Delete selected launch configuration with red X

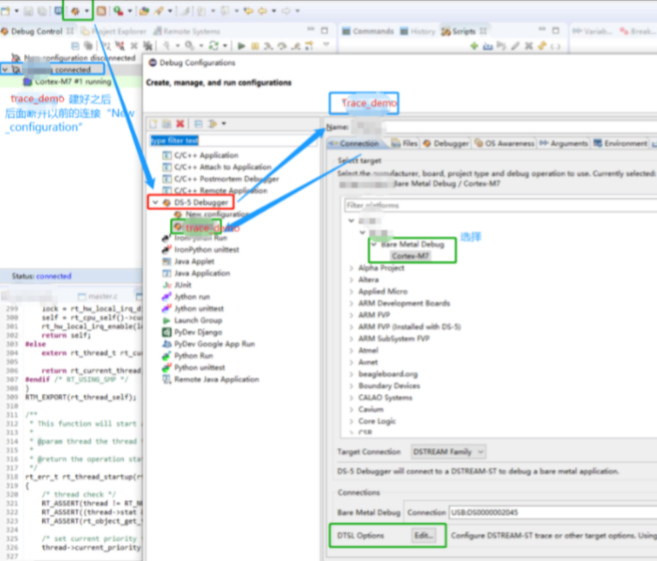click(x=180, y=123)
